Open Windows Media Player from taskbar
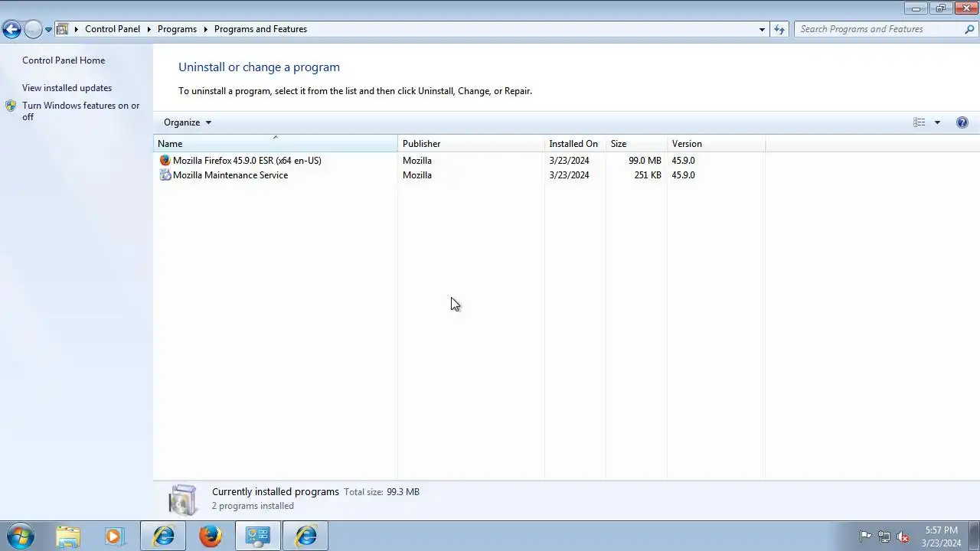The width and height of the screenshot is (980, 551). point(114,536)
